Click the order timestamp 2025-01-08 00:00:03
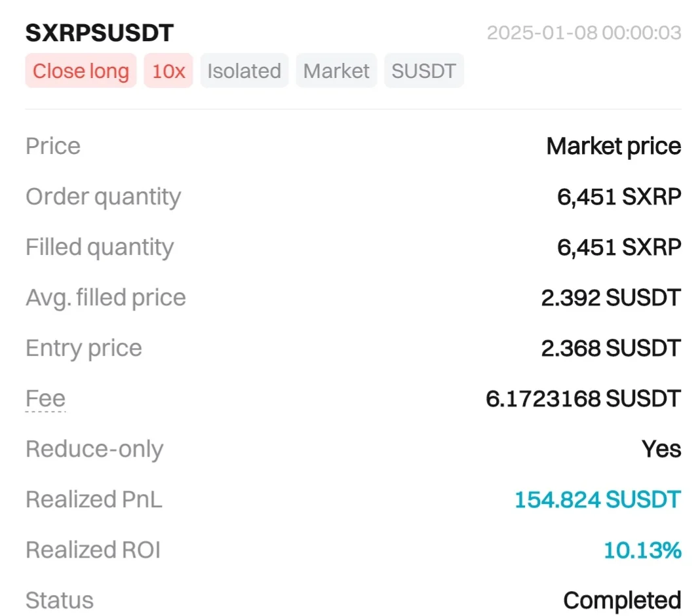Screen dimensions: 698x616 tap(583, 33)
